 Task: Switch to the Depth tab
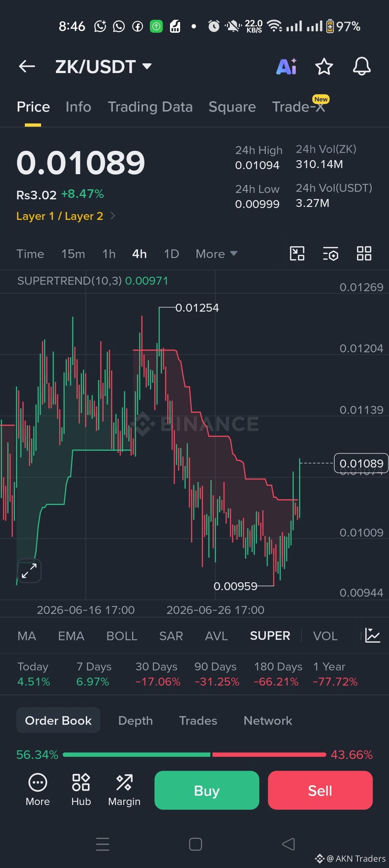(135, 720)
